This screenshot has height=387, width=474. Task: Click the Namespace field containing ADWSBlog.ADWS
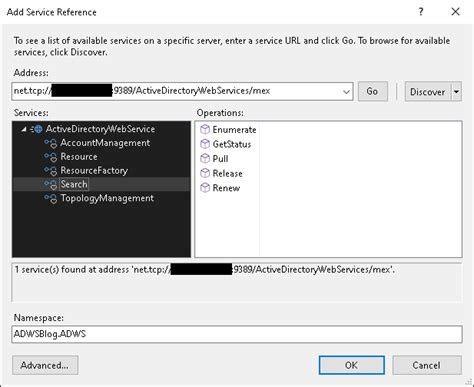click(x=237, y=334)
